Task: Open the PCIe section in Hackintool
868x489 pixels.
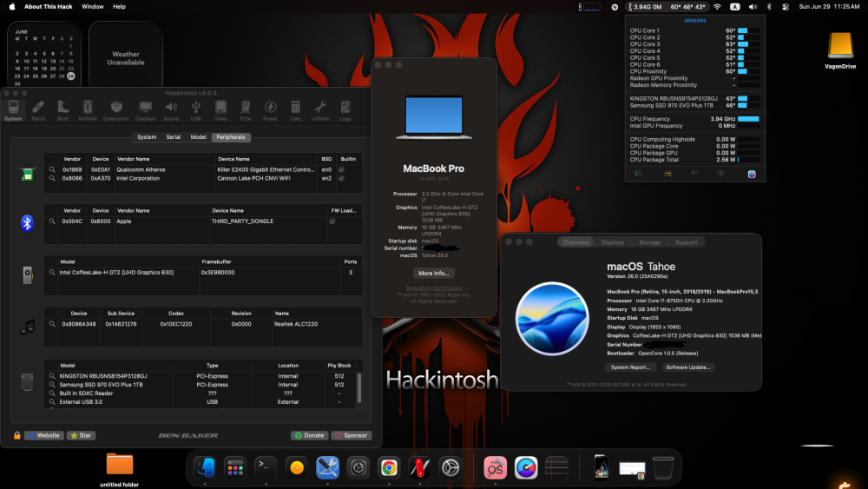Action: tap(246, 110)
